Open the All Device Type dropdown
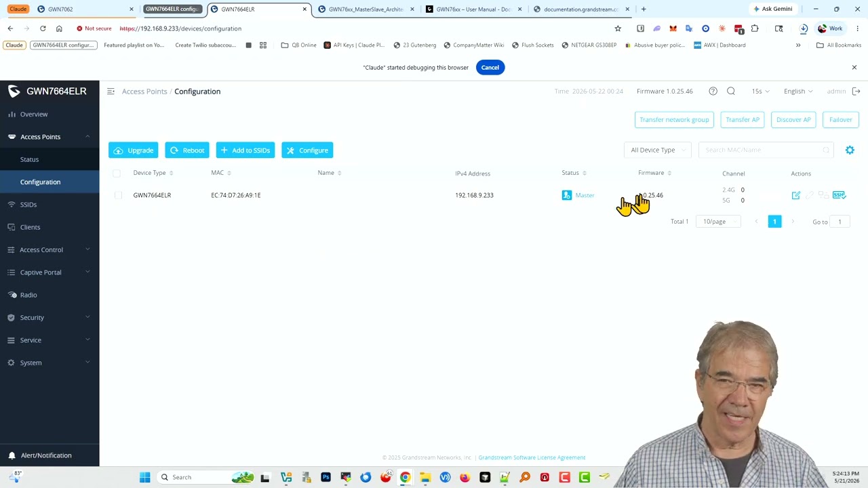Viewport: 868px width, 488px height. point(657,150)
